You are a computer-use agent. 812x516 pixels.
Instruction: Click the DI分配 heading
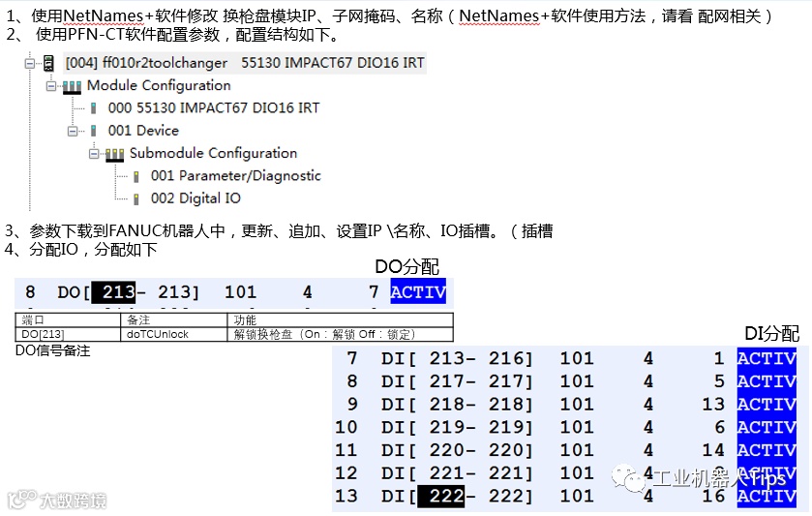[x=771, y=333]
